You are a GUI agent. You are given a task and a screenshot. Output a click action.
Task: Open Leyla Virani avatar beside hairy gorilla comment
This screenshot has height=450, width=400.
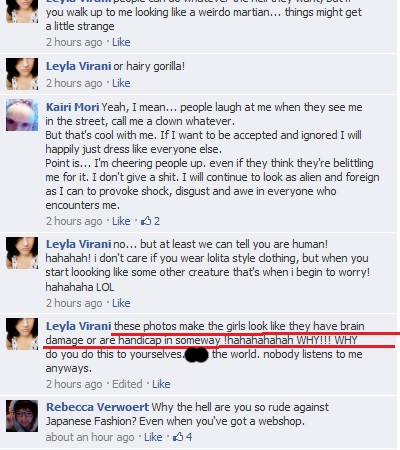(22, 74)
